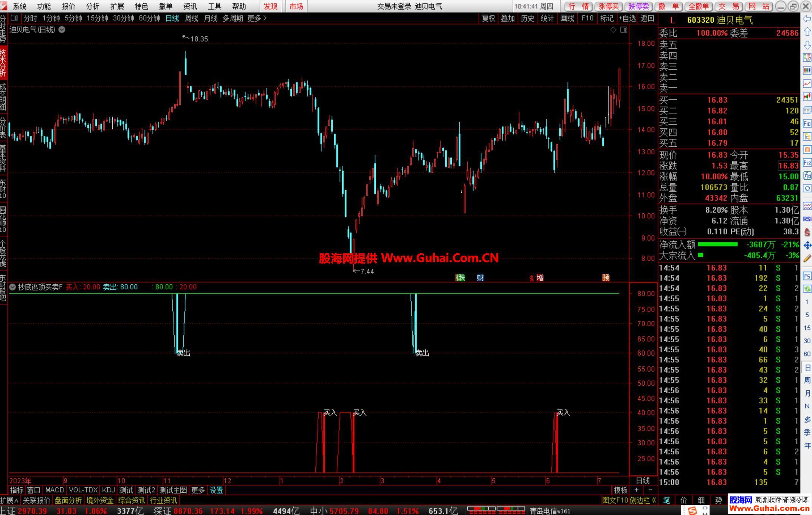Screen dimensions: 812x515
Task: Open the 功能 menu
Action: pyautogui.click(x=44, y=6)
